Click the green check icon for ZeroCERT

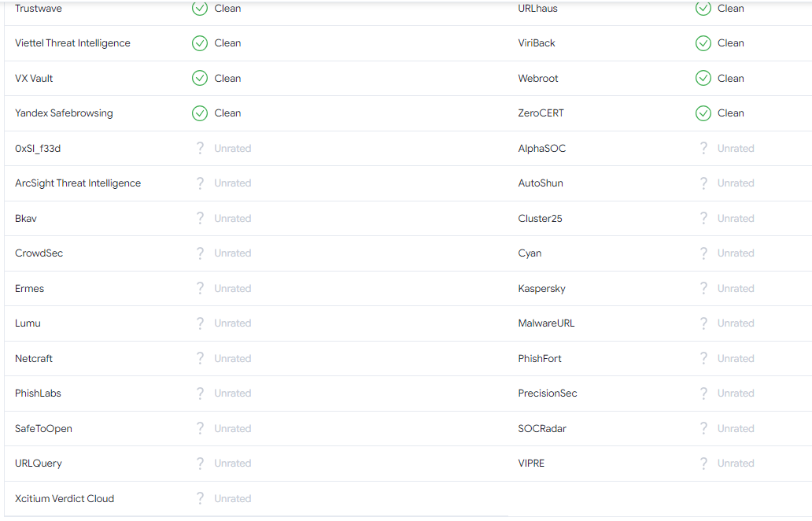click(703, 113)
